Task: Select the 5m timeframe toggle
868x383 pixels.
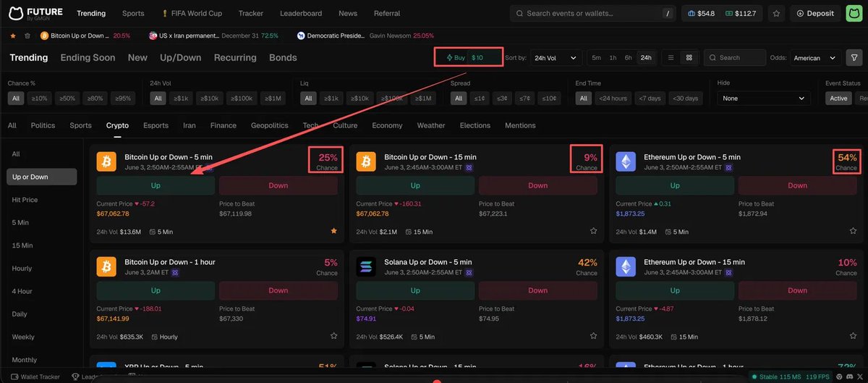Action: [x=596, y=58]
